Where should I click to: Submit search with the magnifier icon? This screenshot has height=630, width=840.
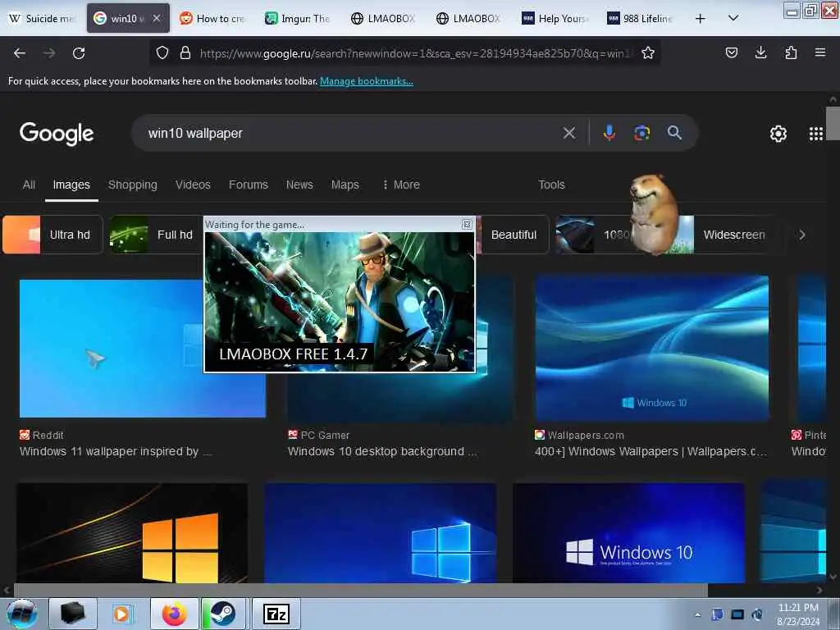tap(674, 133)
